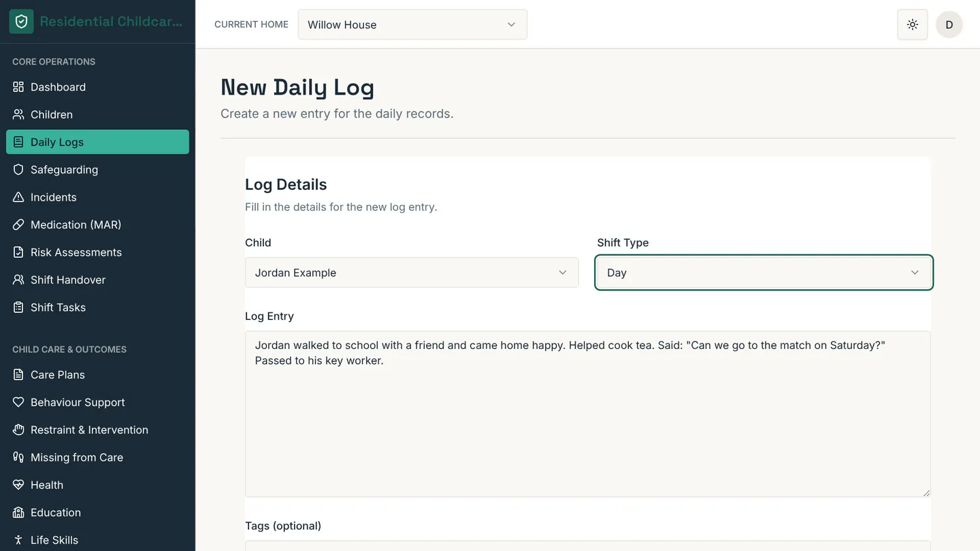Click the Incidents warning triangle icon
Image resolution: width=980 pixels, height=551 pixels.
click(x=18, y=197)
